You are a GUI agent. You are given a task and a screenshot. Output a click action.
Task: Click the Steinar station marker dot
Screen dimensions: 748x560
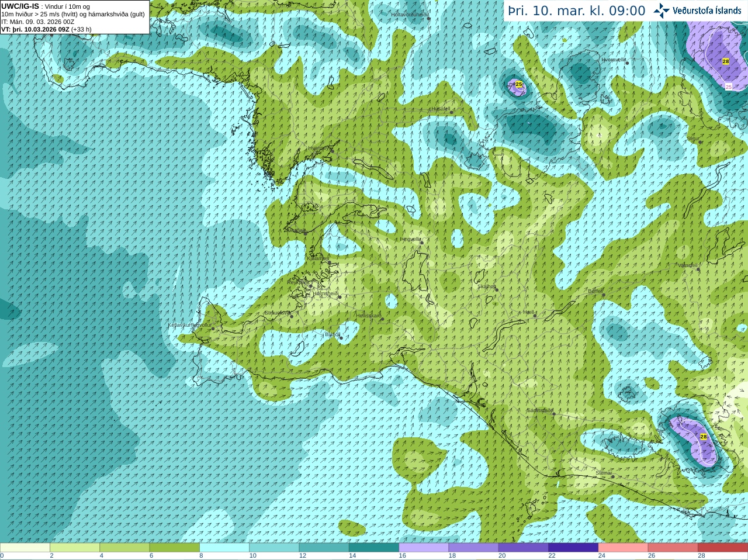point(613,476)
